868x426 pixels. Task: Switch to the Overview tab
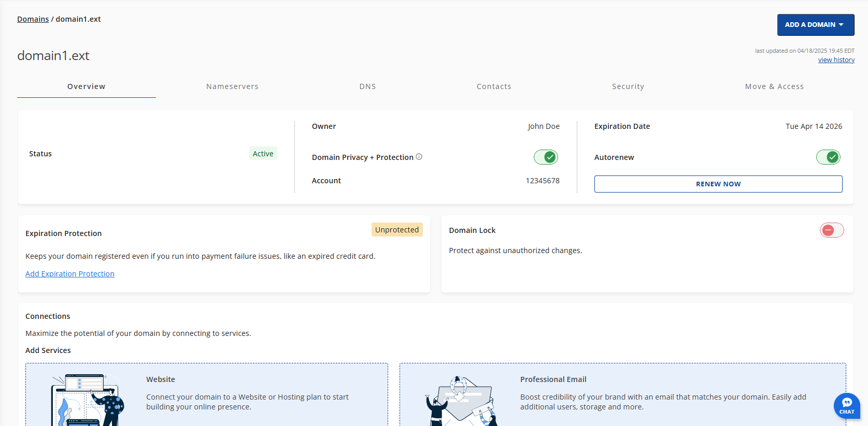coord(87,86)
